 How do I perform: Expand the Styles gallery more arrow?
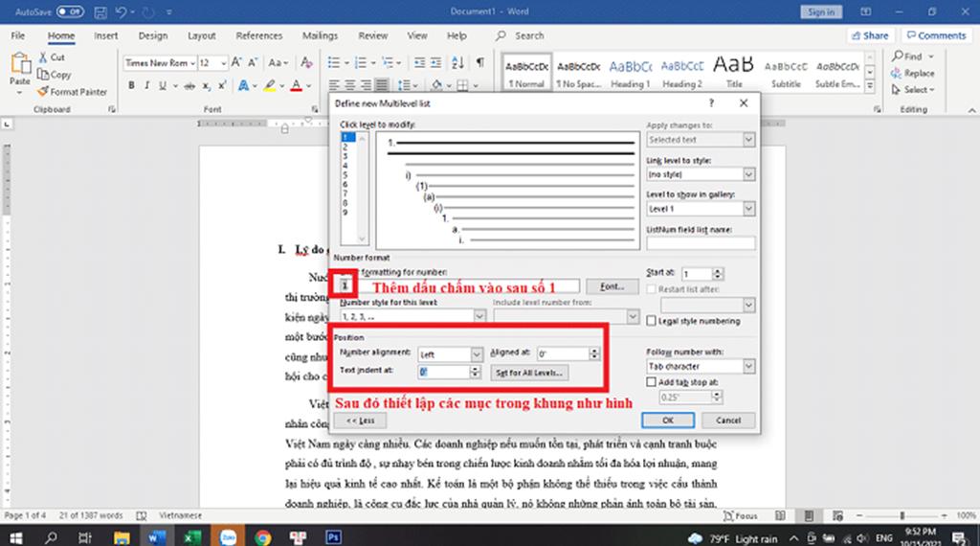click(x=869, y=86)
